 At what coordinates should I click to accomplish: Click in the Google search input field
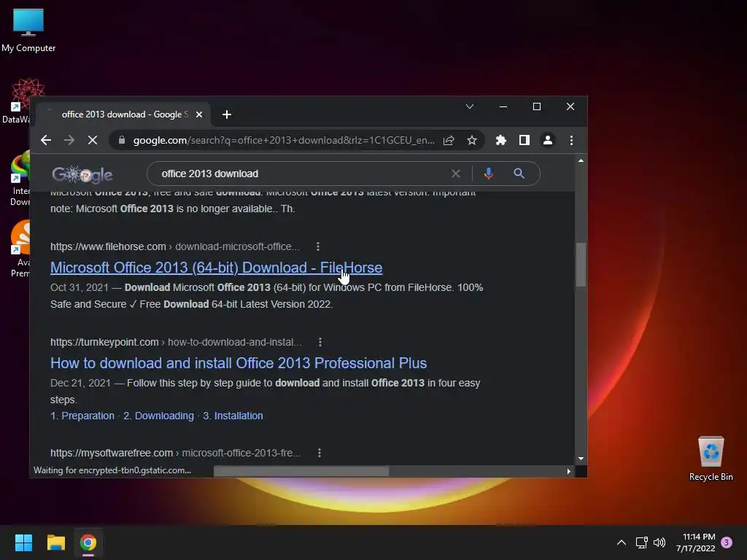(x=305, y=174)
